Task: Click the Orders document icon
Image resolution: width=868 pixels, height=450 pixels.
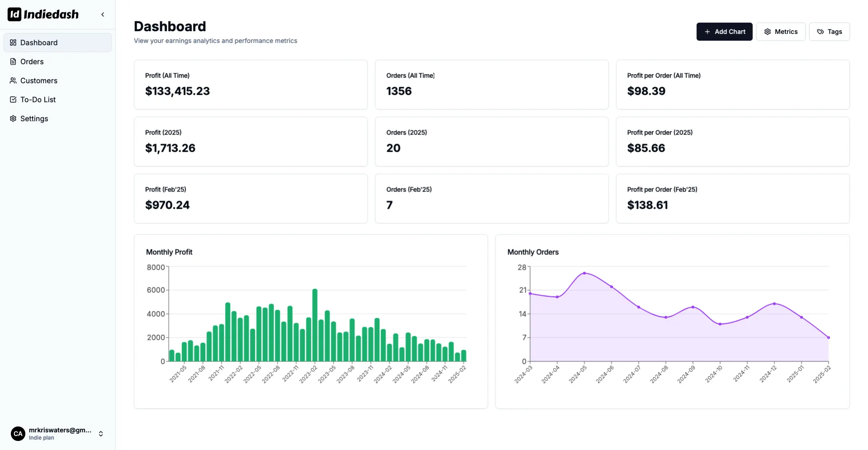Action: (x=13, y=61)
